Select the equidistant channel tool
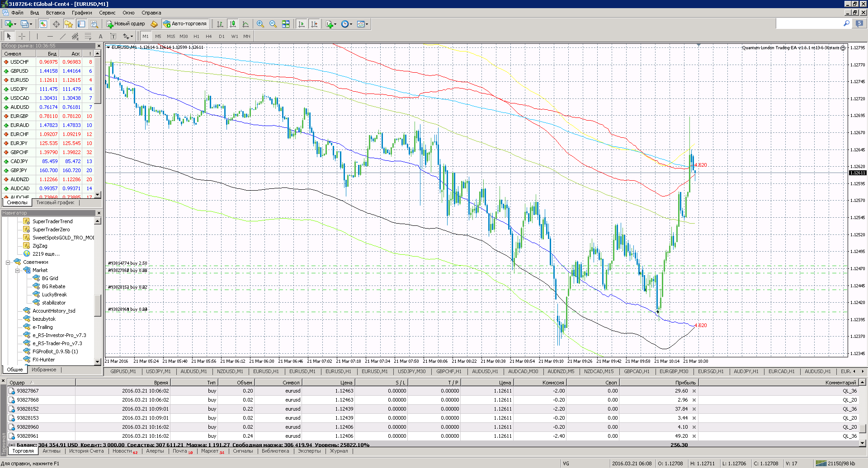The width and height of the screenshot is (868, 468). point(75,36)
